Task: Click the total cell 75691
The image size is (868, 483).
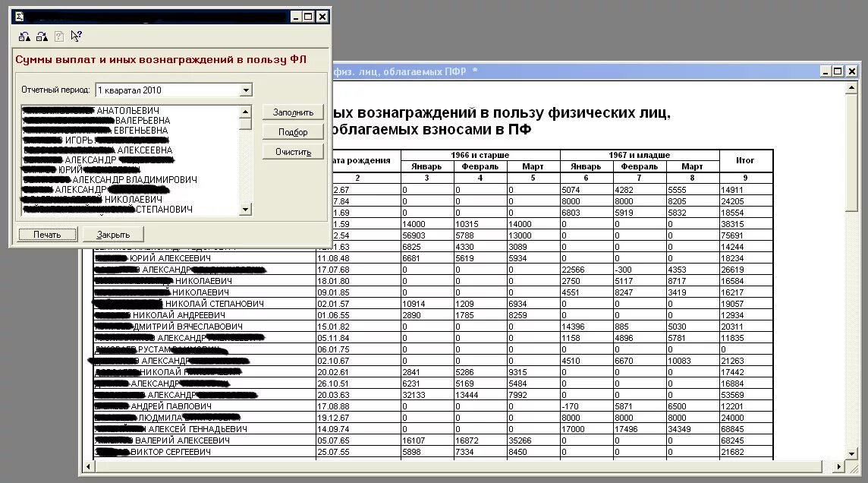Action: 746,235
